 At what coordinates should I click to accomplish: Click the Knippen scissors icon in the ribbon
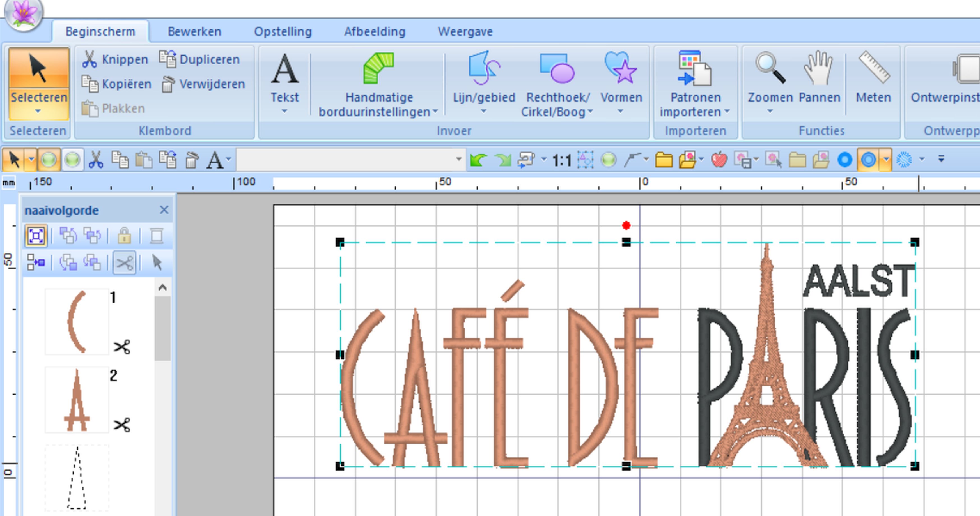coord(89,59)
